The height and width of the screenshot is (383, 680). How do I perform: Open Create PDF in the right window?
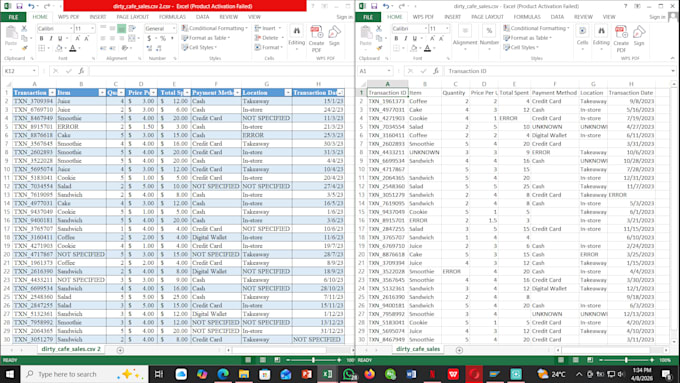coord(621,39)
